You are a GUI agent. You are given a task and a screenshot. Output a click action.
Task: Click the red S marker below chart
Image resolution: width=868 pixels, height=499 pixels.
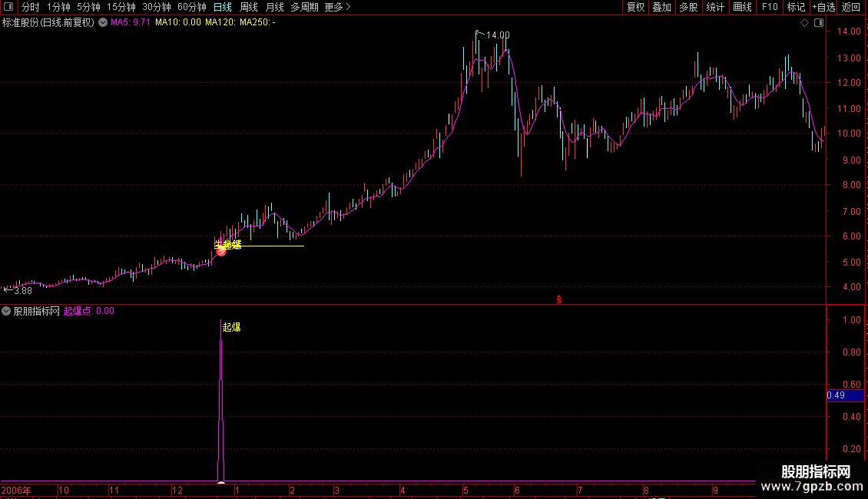559,299
